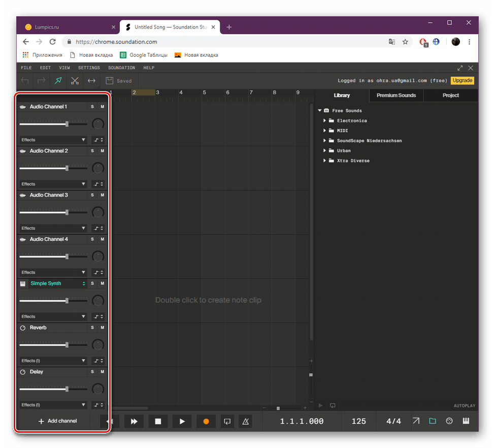Click the stop playback button
The width and height of the screenshot is (495, 448).
tap(158, 421)
